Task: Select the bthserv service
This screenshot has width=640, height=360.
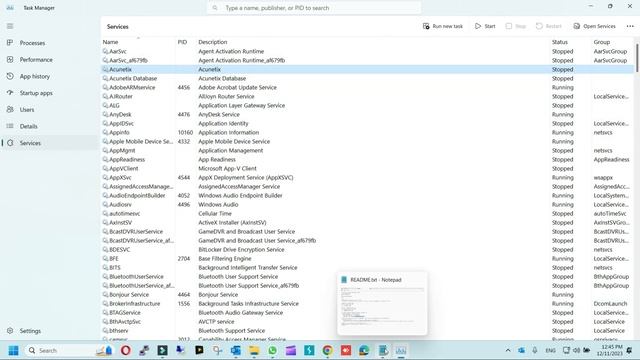Action: pos(367,331)
